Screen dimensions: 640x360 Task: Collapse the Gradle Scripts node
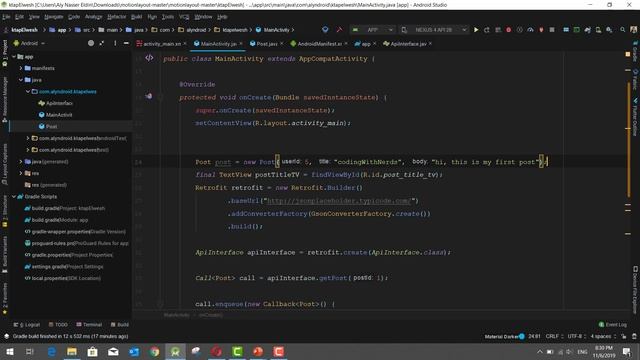click(x=14, y=196)
